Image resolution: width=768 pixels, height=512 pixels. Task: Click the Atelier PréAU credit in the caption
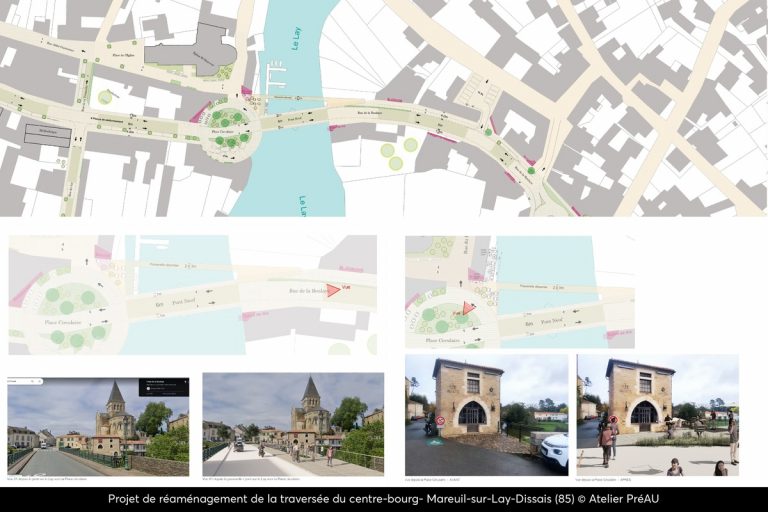620,499
